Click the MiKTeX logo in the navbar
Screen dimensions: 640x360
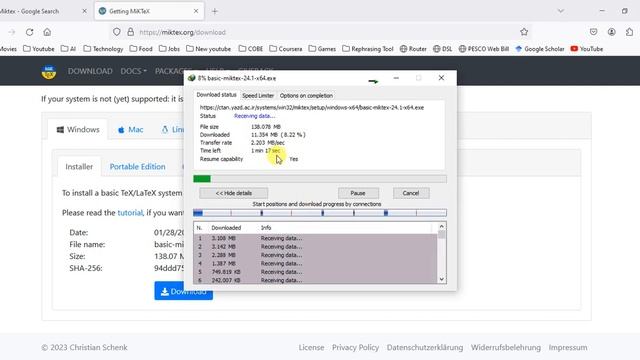click(49, 71)
